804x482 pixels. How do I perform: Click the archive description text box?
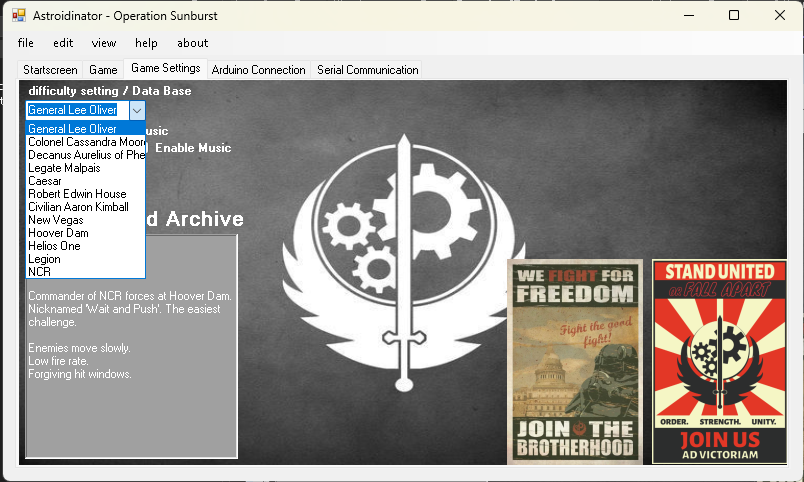click(132, 347)
